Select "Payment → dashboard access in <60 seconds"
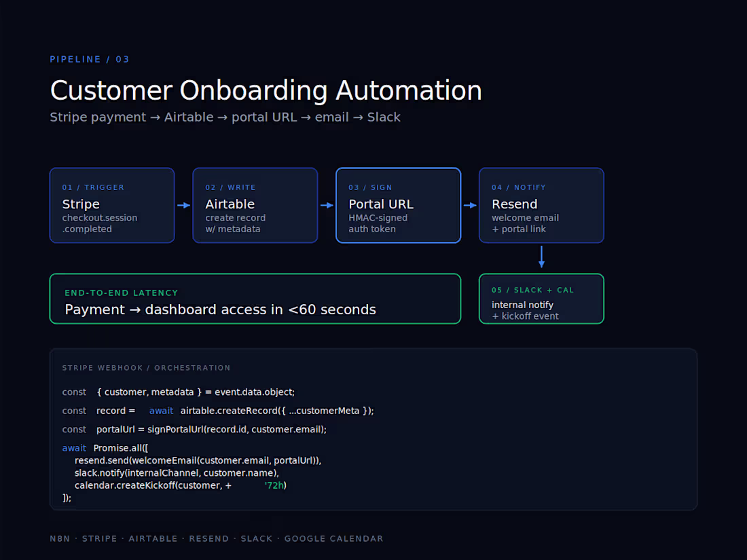747x560 pixels. 220,310
